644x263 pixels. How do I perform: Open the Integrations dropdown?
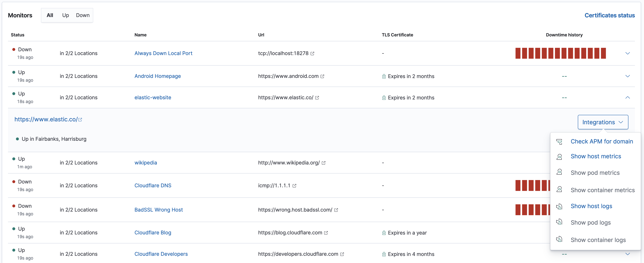click(603, 122)
